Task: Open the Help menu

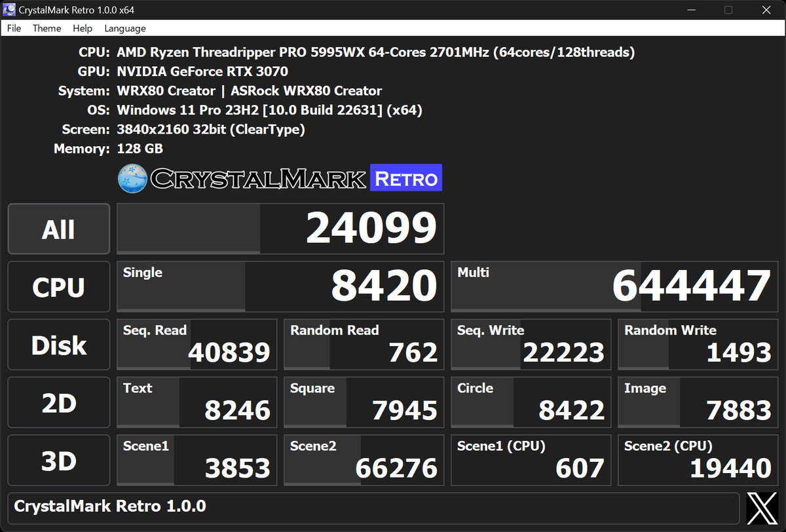Action: pos(83,28)
